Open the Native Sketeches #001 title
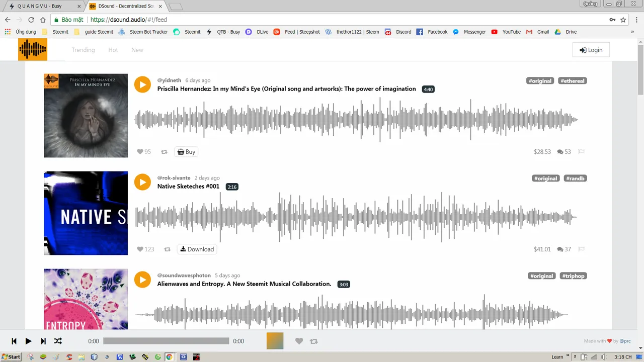 pyautogui.click(x=189, y=187)
